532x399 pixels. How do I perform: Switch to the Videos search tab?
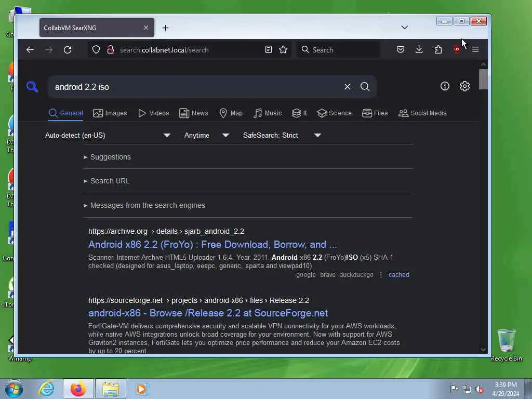[x=153, y=113]
